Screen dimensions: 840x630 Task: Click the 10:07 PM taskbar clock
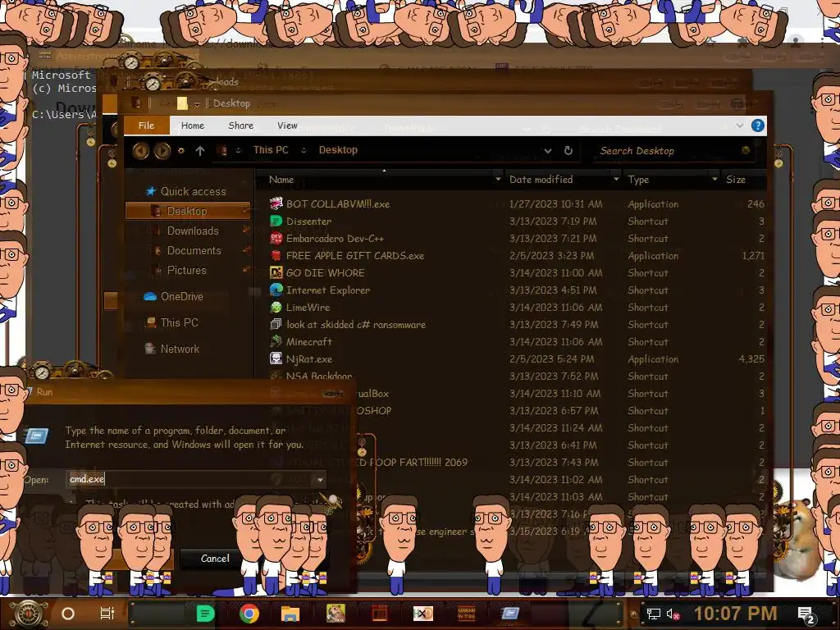point(736,614)
